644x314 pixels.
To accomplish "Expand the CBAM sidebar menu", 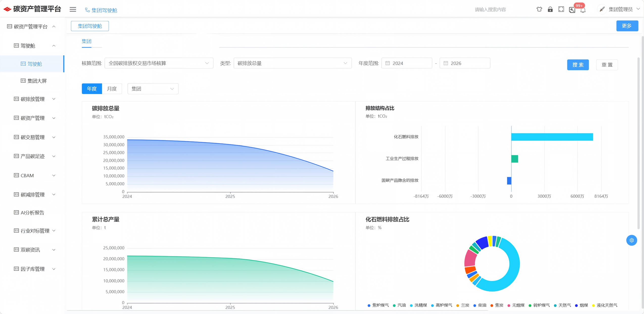I will [32, 175].
